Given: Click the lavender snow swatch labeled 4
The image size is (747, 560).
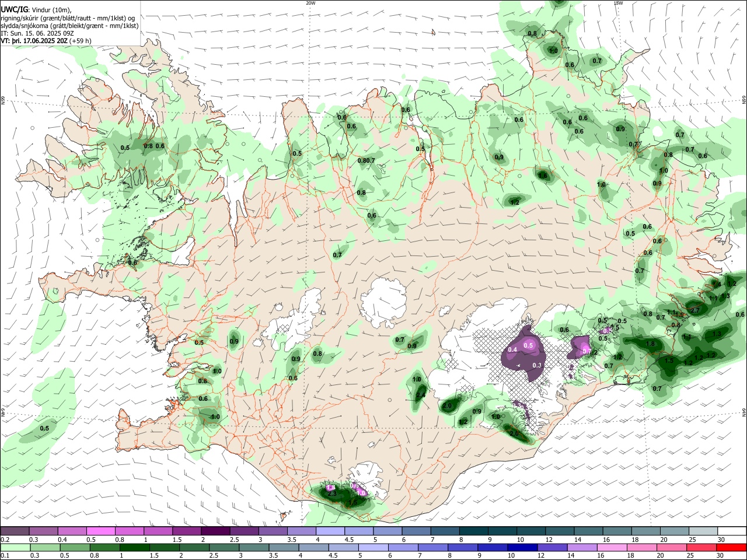Looking at the screenshot, I should click(330, 531).
